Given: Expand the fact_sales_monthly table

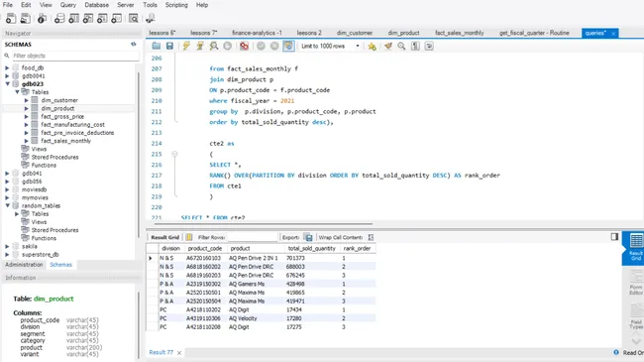Looking at the screenshot, I should [x=27, y=141].
